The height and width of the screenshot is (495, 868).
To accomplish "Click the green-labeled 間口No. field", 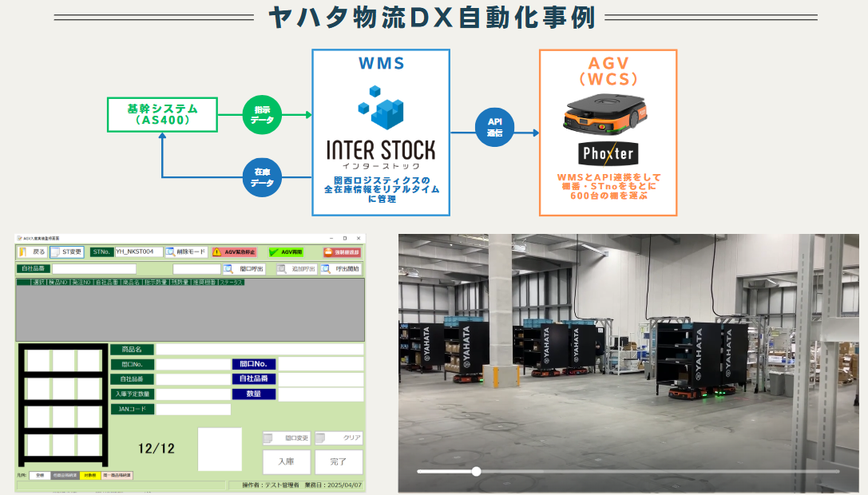I will click(193, 364).
